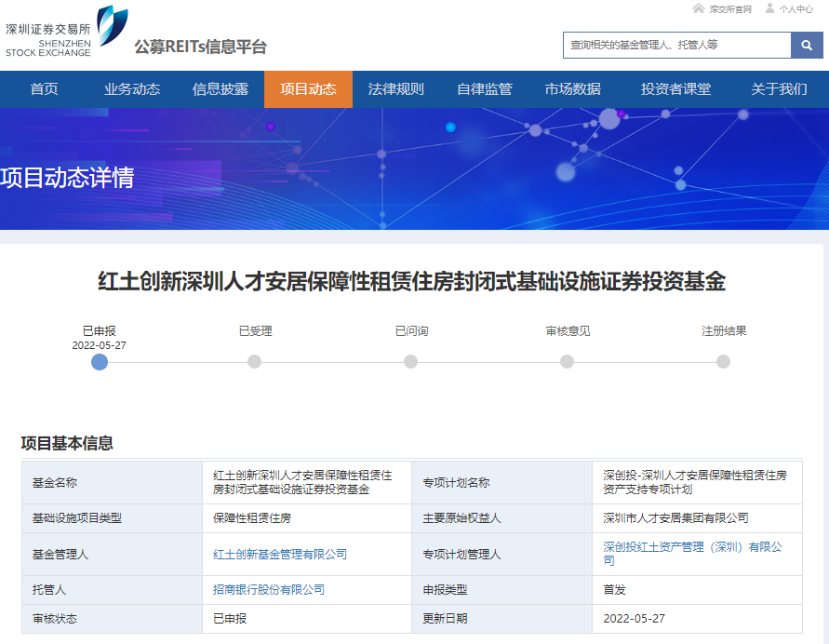829x644 pixels.
Task: Click the 已问询 timeline node
Action: pyautogui.click(x=410, y=362)
